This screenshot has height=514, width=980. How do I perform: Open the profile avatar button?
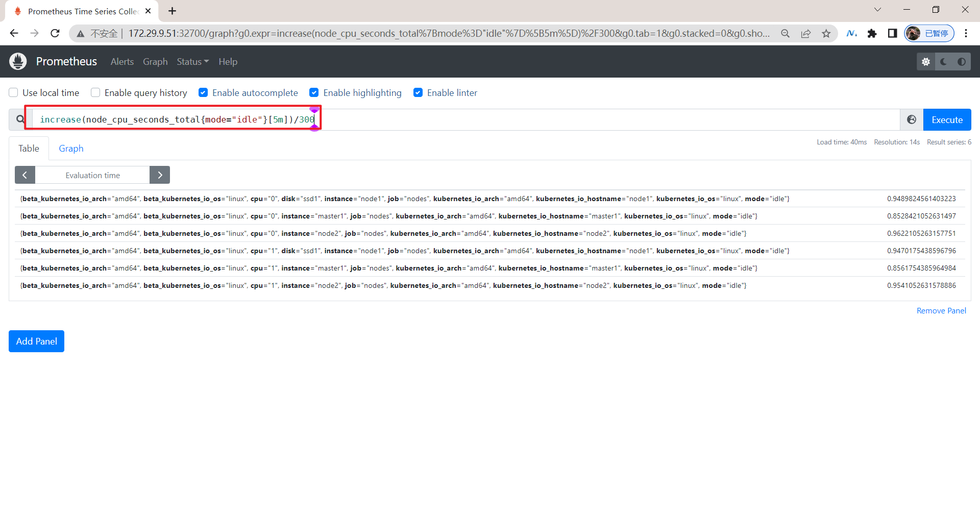[x=929, y=33]
